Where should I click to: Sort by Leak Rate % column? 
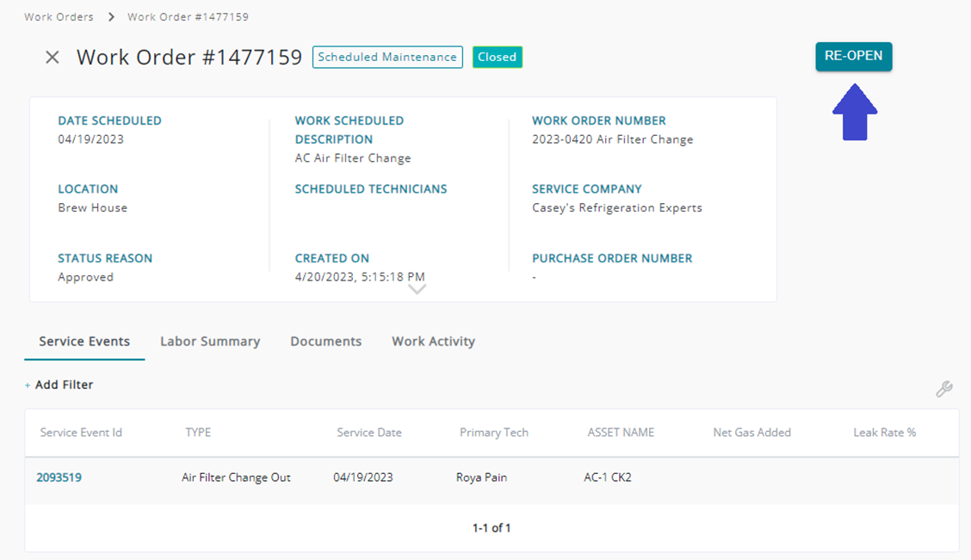point(884,433)
